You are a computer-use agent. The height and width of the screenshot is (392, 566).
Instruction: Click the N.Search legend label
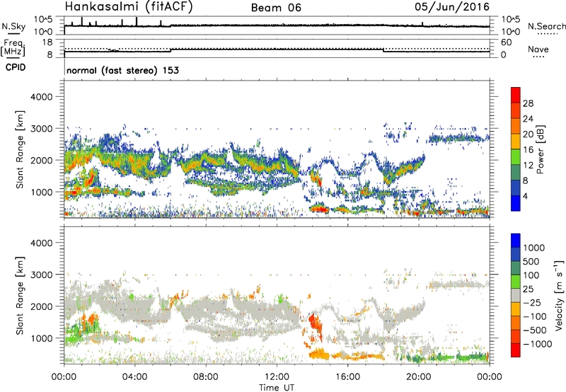[547, 26]
